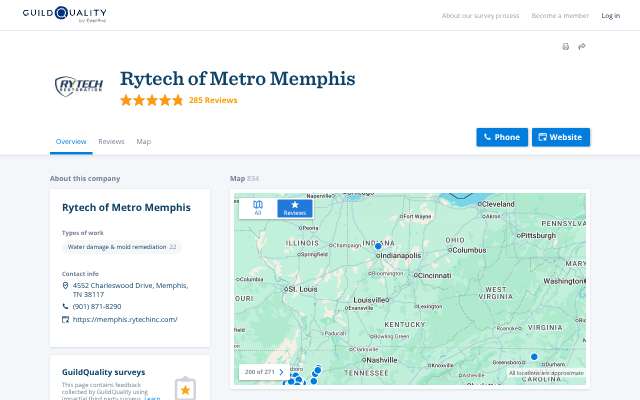The image size is (640, 400).
Task: Click Log in
Action: click(x=611, y=16)
